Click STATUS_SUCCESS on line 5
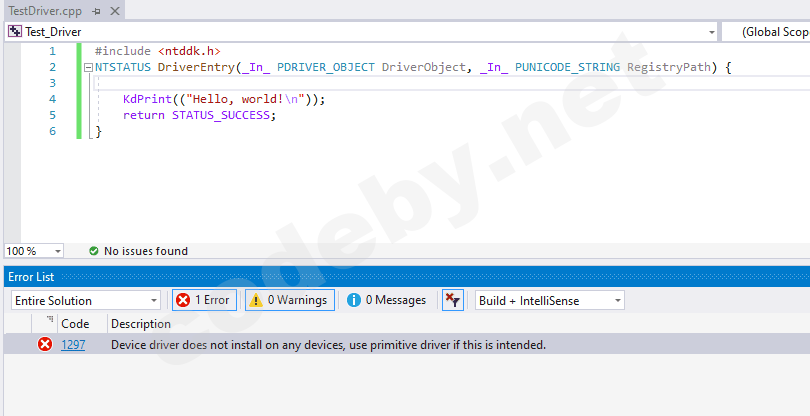The image size is (810, 416). 221,115
